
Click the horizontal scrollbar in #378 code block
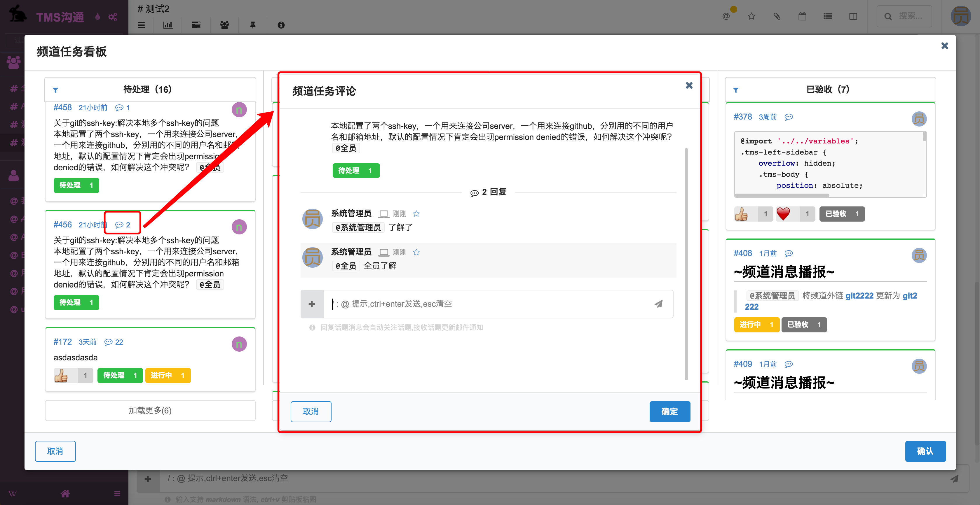tap(782, 195)
